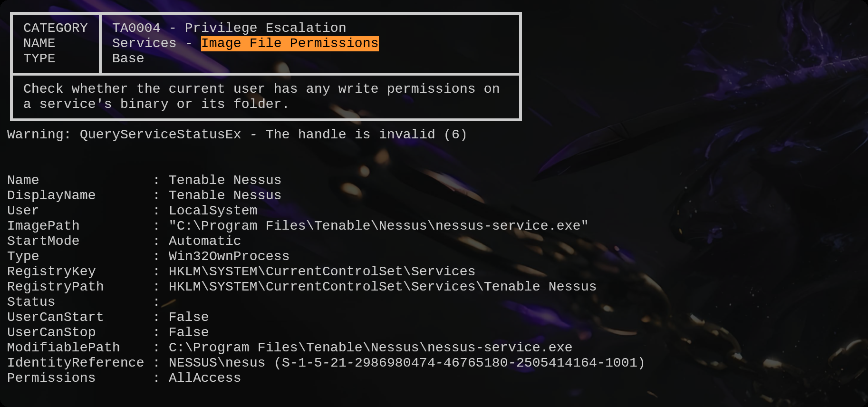Click the RegistryKey value ending in Services
Image resolution: width=868 pixels, height=407 pixels.
click(322, 271)
